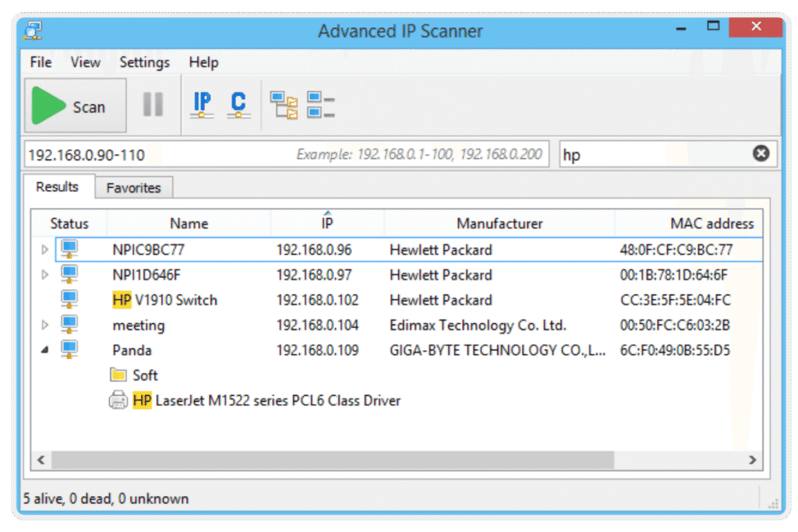
Task: Open the Settings menu
Action: coord(144,62)
